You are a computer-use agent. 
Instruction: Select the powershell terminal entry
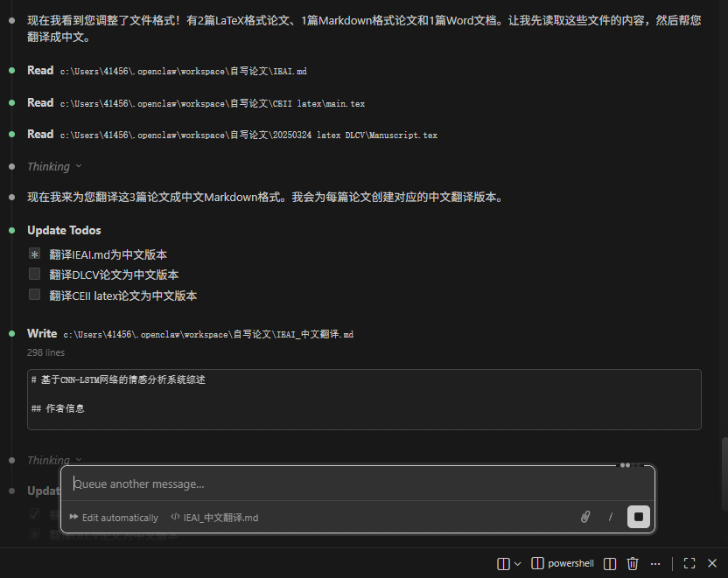pos(563,564)
